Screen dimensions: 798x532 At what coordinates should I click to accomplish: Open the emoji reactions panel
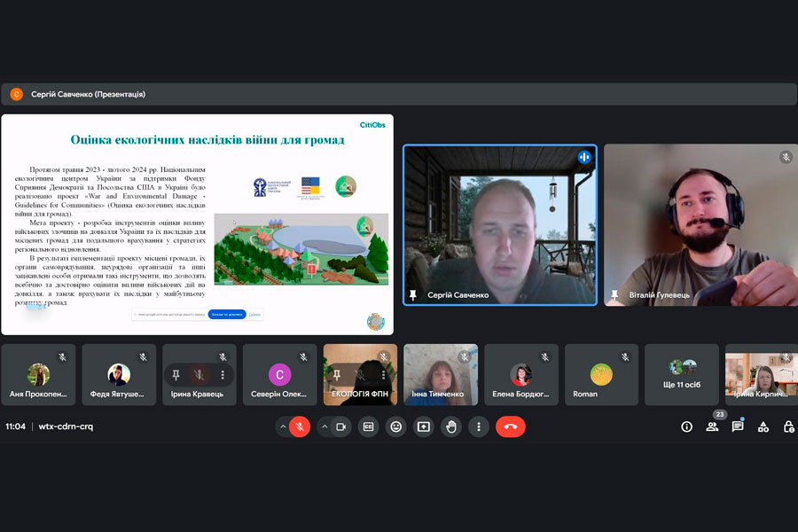pyautogui.click(x=396, y=426)
